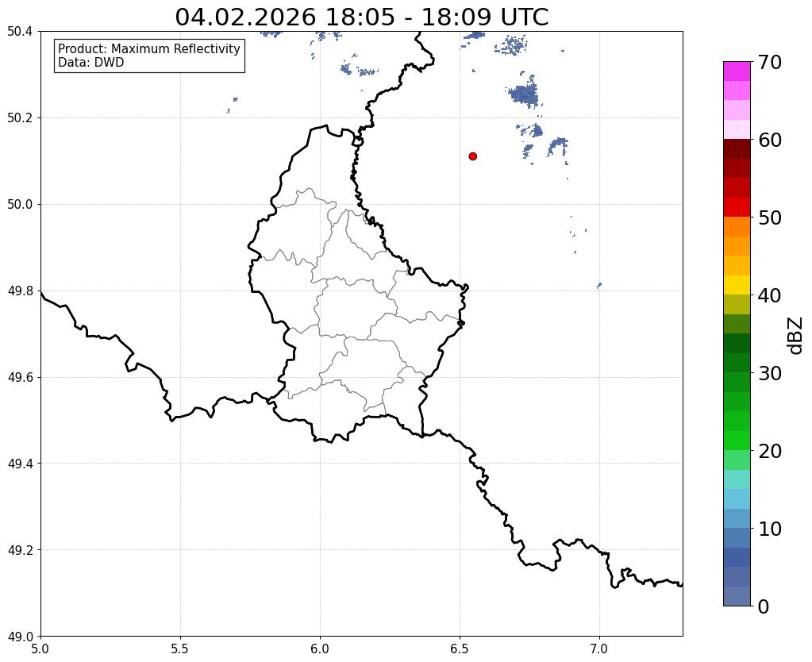
Task: Select the lowest swatch just above 0 dBZ
Action: tap(737, 596)
